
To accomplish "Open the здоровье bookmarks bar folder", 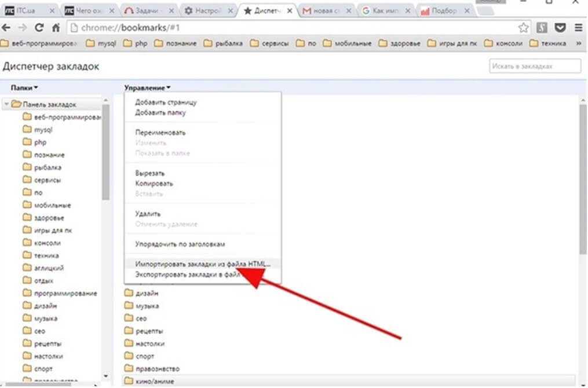I will pos(400,43).
